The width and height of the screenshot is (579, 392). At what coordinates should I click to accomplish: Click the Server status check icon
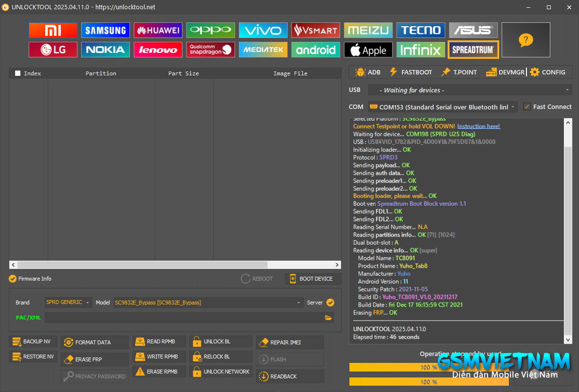pos(330,303)
